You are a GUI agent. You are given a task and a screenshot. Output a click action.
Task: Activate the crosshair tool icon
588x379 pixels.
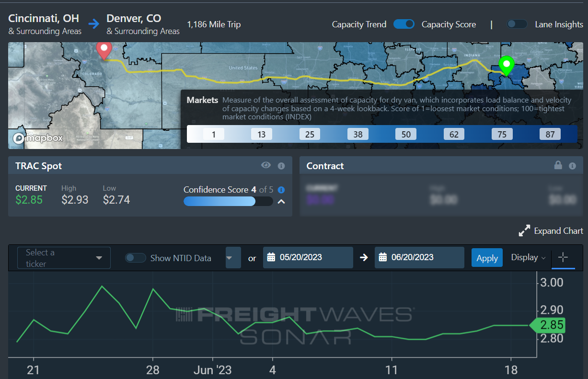[x=563, y=257]
